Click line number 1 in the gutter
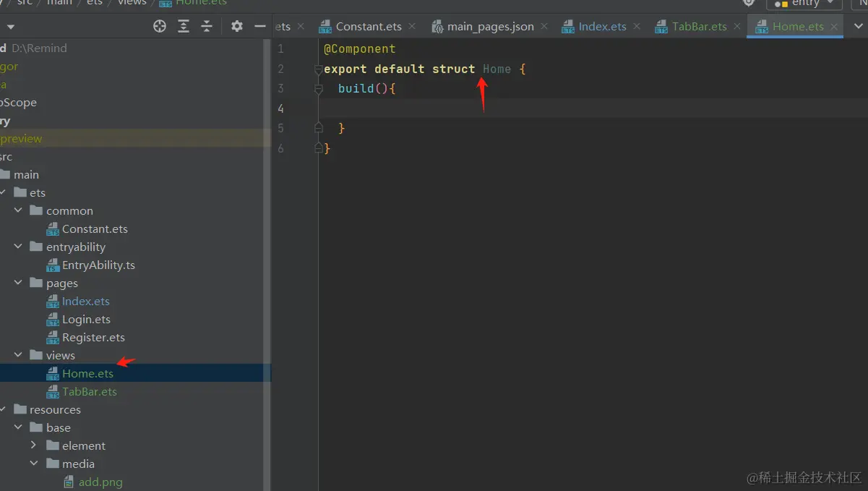The width and height of the screenshot is (868, 491). [x=280, y=49]
